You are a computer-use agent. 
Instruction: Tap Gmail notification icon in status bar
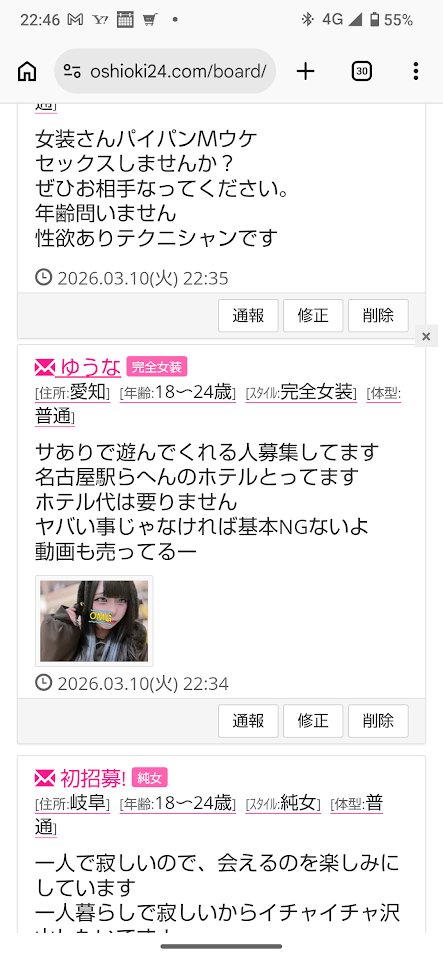[75, 20]
